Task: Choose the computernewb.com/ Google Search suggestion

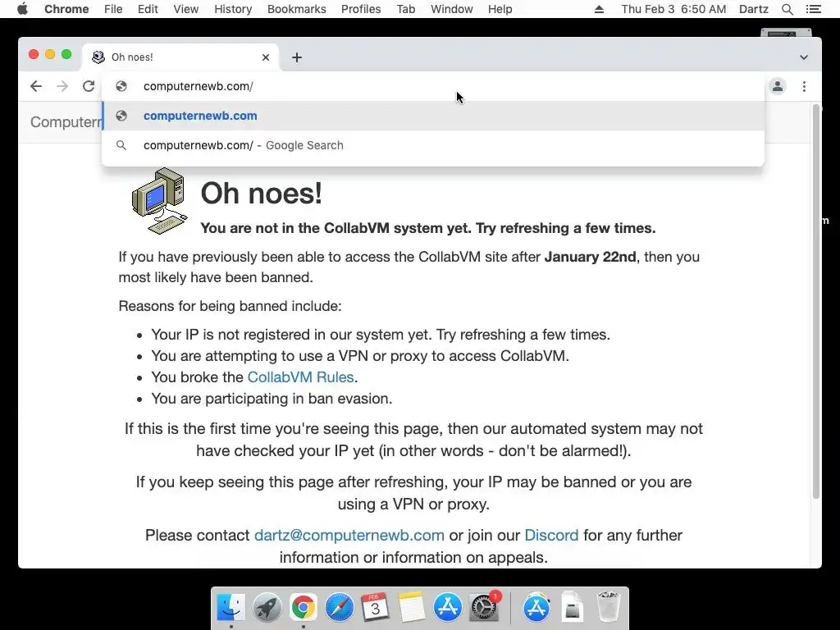Action: 433,145
